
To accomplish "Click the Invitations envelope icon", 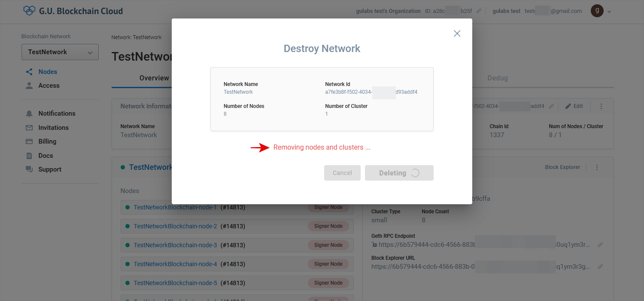I will tap(29, 128).
